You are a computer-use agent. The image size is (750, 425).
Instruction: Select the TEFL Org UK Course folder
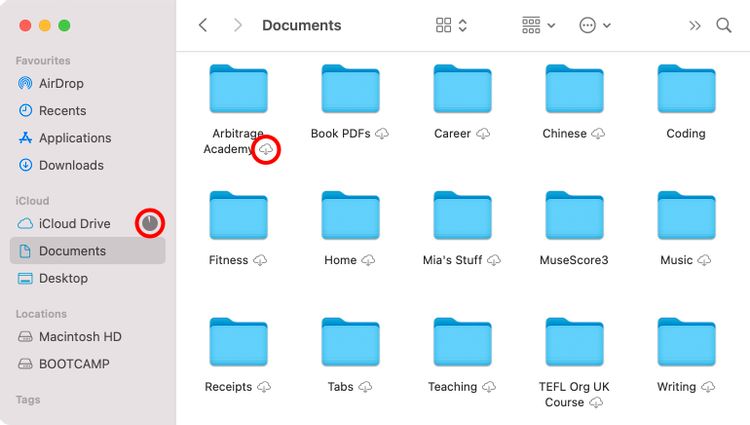click(574, 342)
